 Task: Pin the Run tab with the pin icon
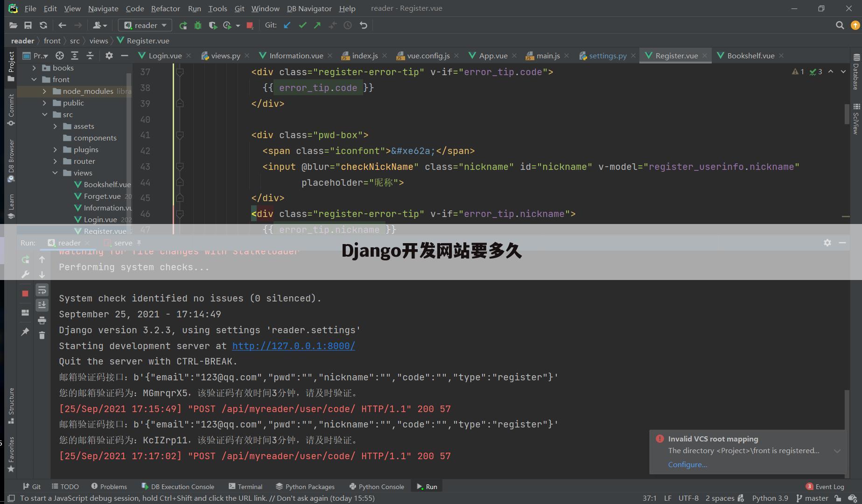tap(25, 331)
